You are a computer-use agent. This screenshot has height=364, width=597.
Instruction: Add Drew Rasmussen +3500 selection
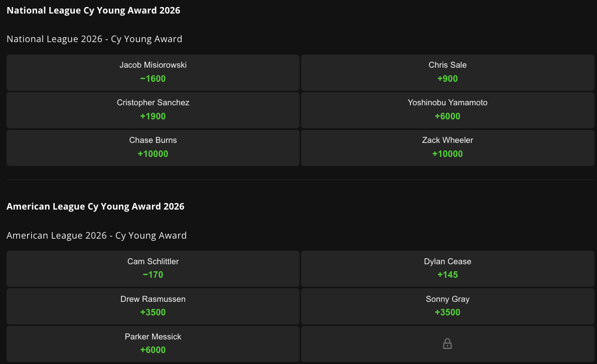tap(153, 306)
